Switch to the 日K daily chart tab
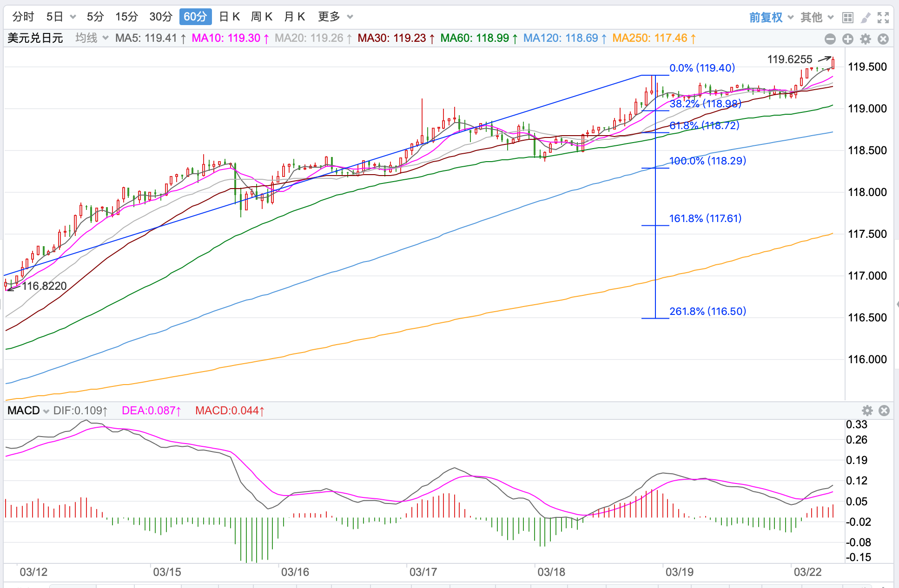 (x=229, y=17)
